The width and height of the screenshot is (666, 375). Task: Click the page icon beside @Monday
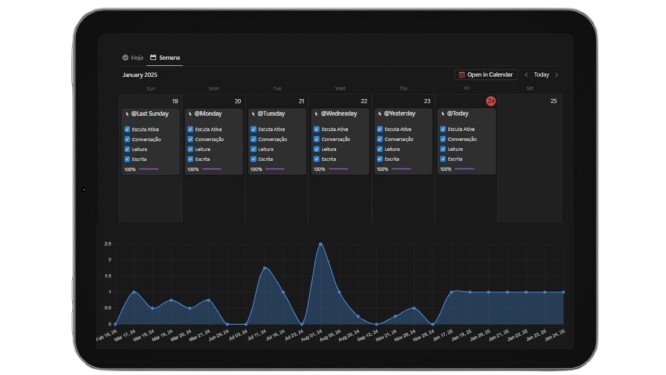(x=190, y=114)
